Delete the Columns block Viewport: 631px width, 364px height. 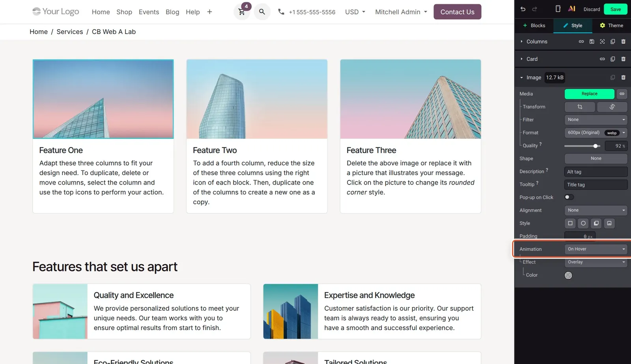click(x=624, y=41)
